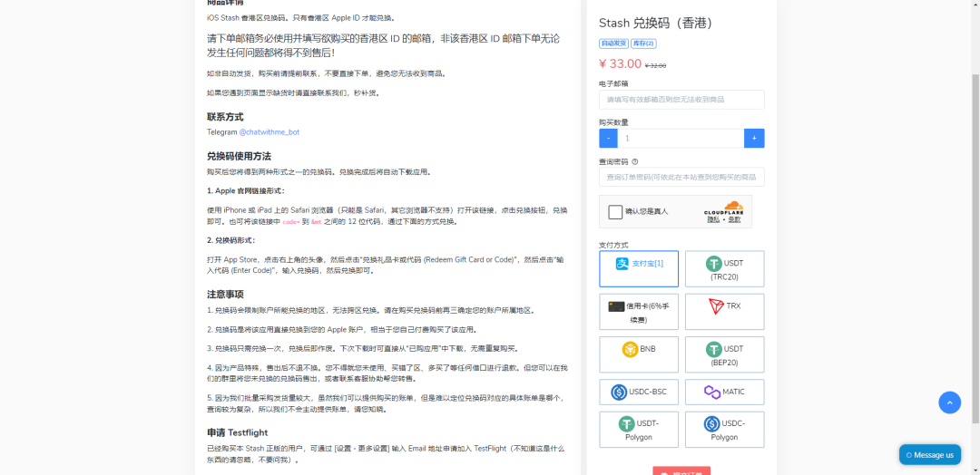The image size is (980, 475).
Task: Select 支付宝[1] payment method
Action: point(639,268)
